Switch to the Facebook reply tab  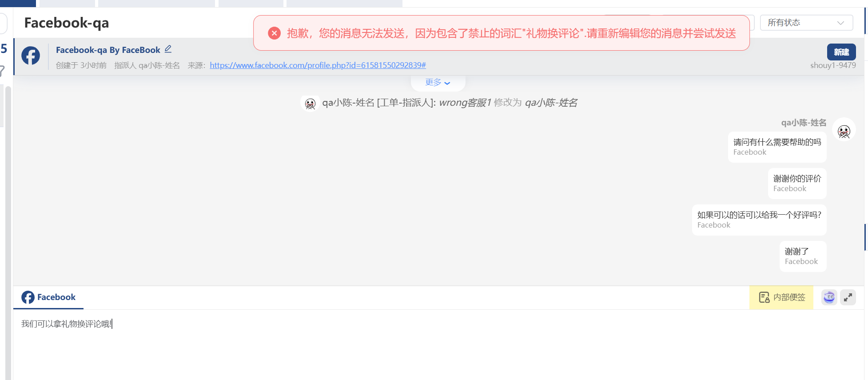click(x=48, y=297)
